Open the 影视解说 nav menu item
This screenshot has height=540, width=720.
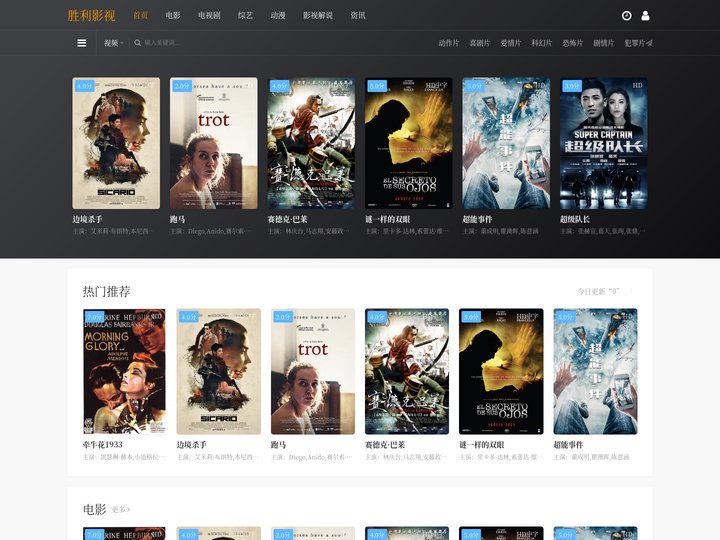pyautogui.click(x=318, y=15)
